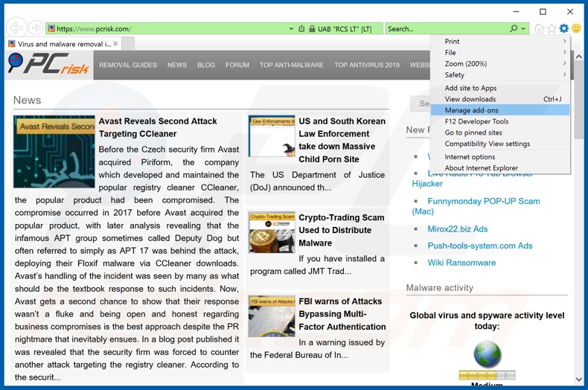Expand the File submenu
588x390 pixels.
pyautogui.click(x=500, y=53)
